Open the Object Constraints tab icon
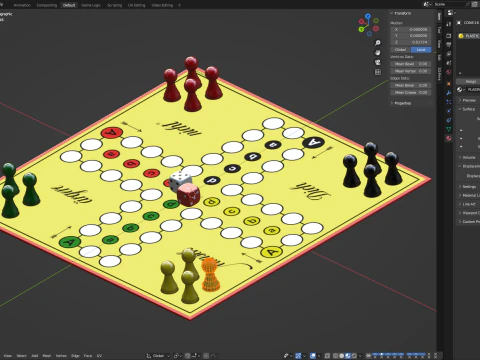The width and height of the screenshot is (480, 360). pyautogui.click(x=449, y=120)
